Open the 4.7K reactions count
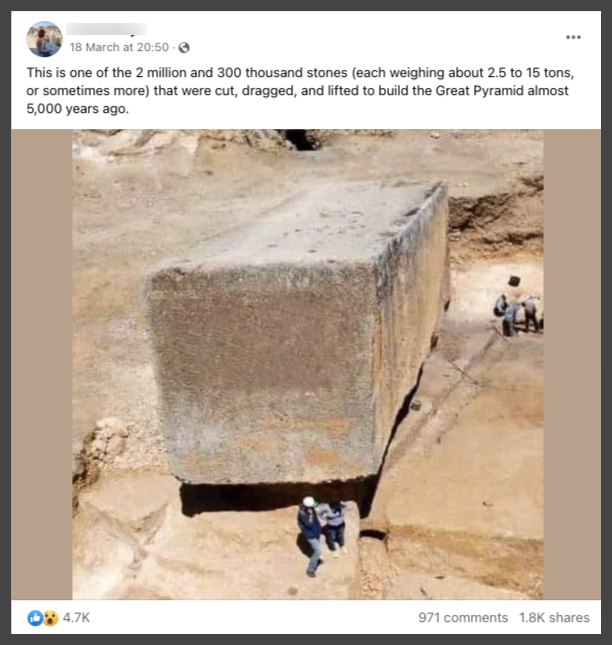The image size is (612, 645). (76, 618)
